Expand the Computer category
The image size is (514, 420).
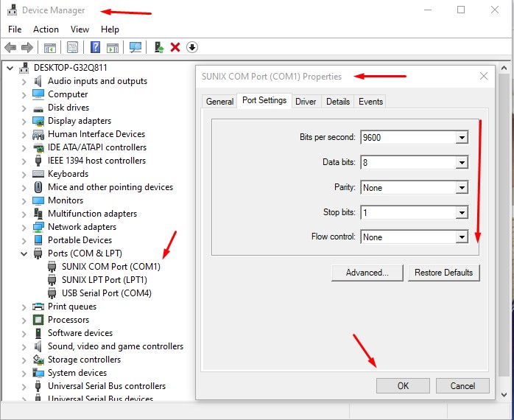coord(24,95)
